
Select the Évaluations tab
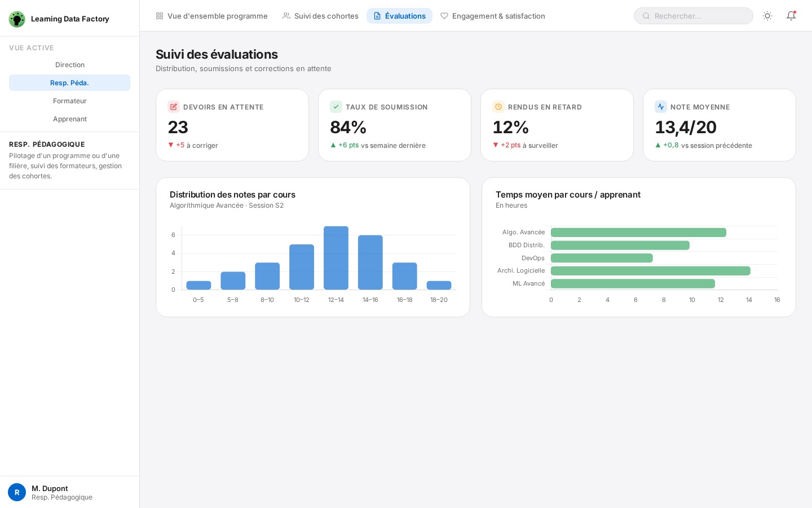tap(399, 16)
